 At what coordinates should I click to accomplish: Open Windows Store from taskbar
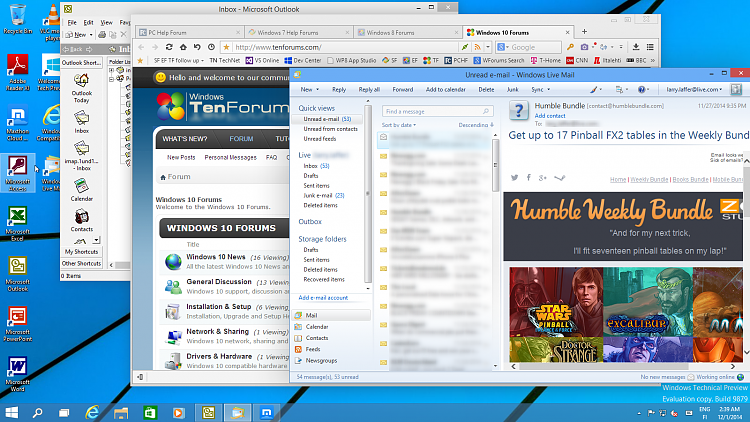150,412
